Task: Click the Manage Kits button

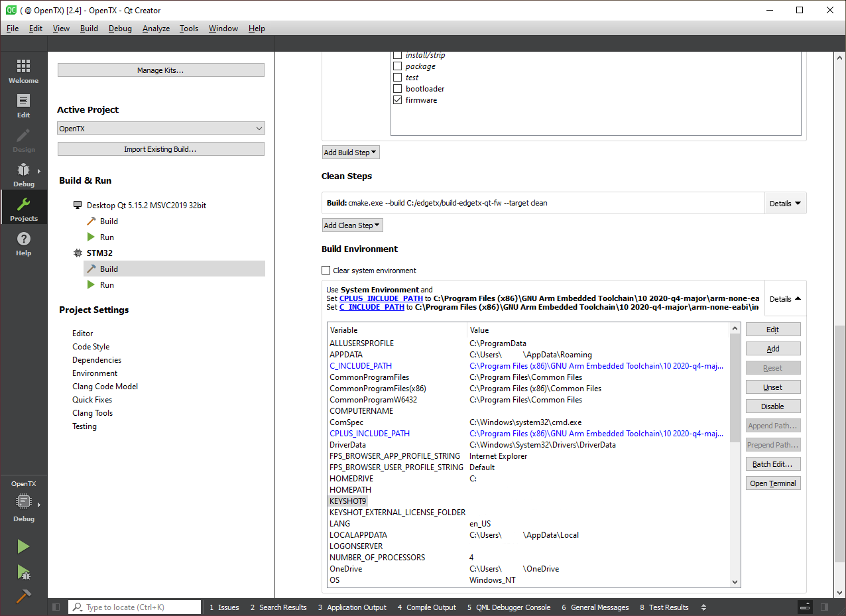Action: tap(161, 70)
